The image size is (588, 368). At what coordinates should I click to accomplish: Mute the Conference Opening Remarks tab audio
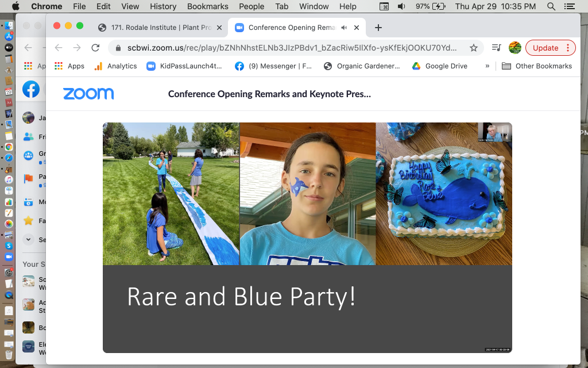pos(345,28)
